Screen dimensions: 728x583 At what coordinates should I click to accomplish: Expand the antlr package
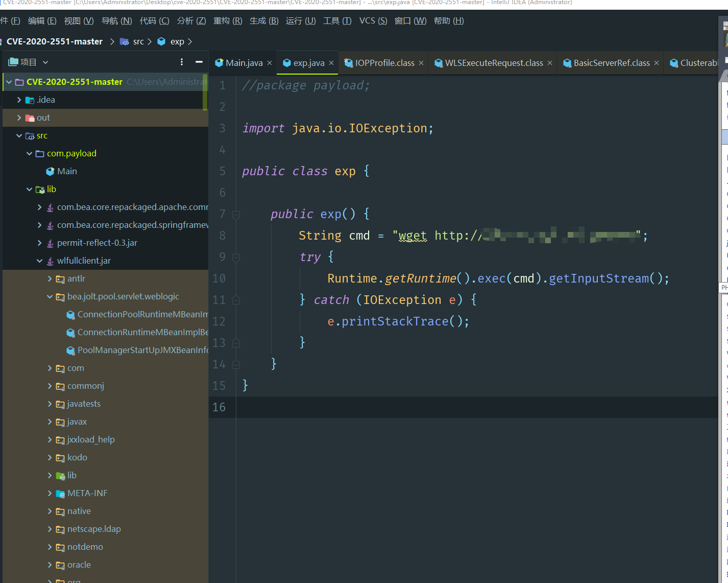50,278
